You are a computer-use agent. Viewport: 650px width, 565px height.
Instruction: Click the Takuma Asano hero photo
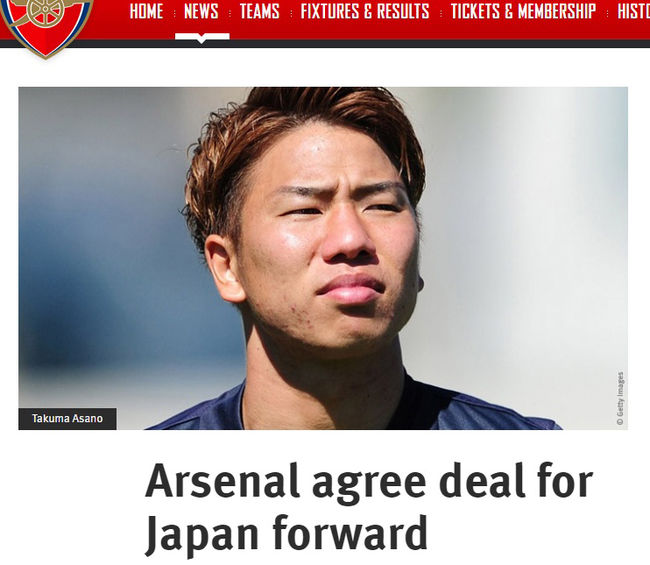323,258
